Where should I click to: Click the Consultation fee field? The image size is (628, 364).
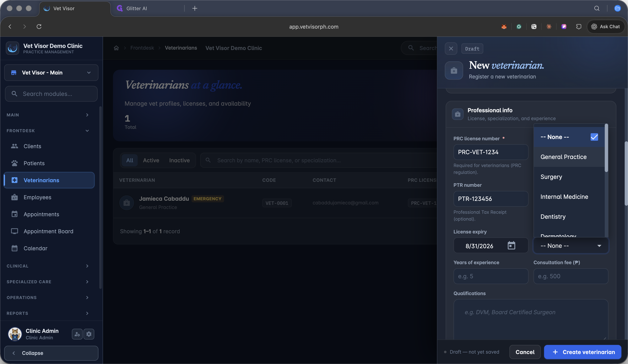[571, 276]
